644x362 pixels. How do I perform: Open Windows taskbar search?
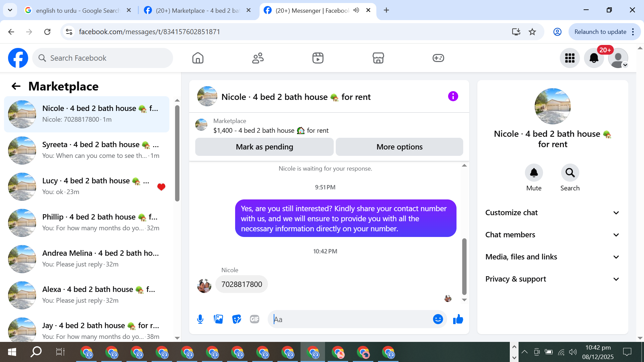point(36,352)
